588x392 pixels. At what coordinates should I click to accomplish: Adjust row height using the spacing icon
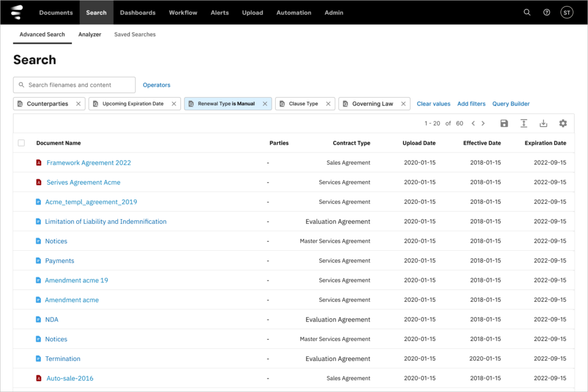pos(524,123)
